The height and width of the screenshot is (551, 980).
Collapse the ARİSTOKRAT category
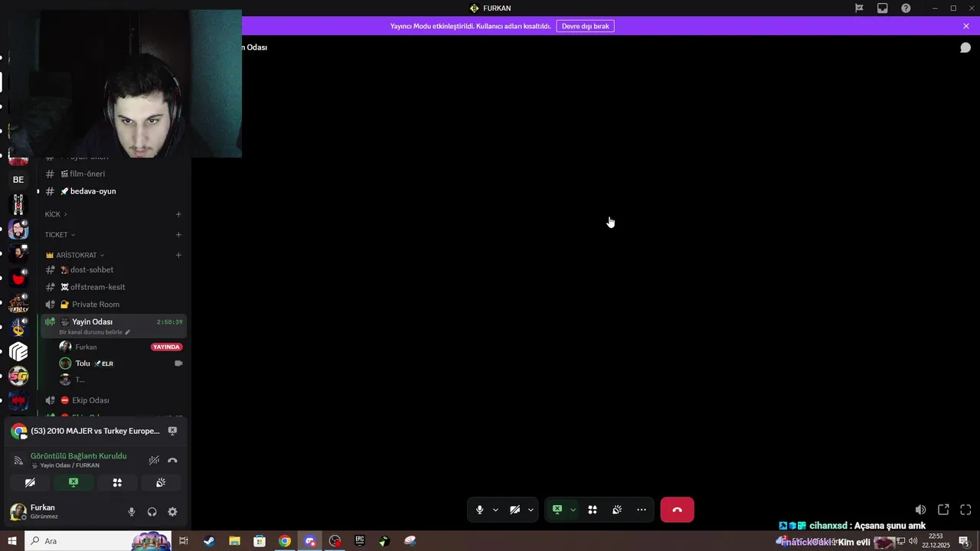click(x=75, y=256)
